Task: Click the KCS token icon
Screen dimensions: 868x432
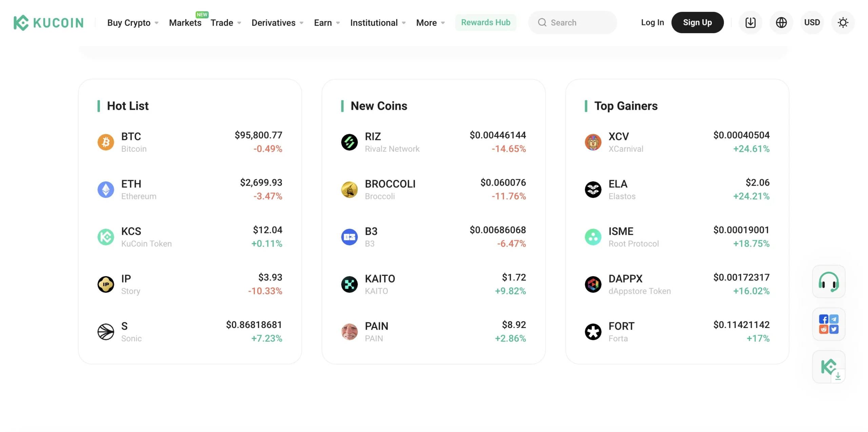Action: [x=106, y=237]
